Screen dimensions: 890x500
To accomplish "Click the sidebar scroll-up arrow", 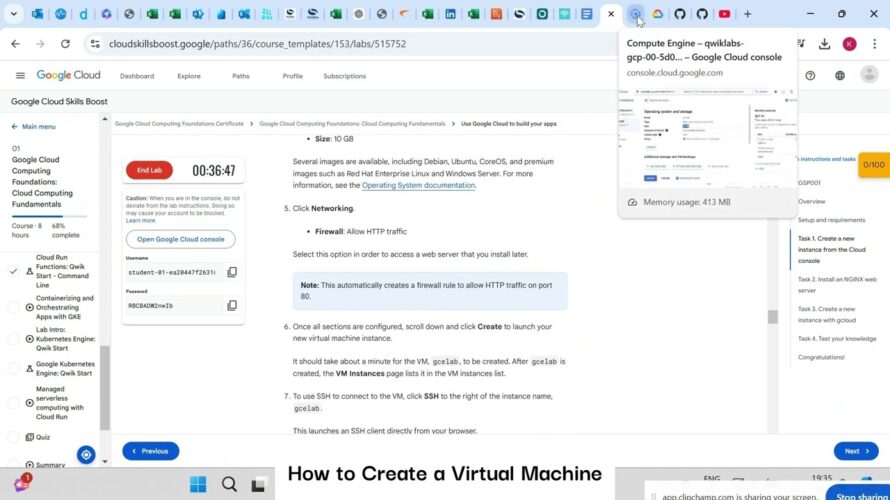I will [104, 119].
